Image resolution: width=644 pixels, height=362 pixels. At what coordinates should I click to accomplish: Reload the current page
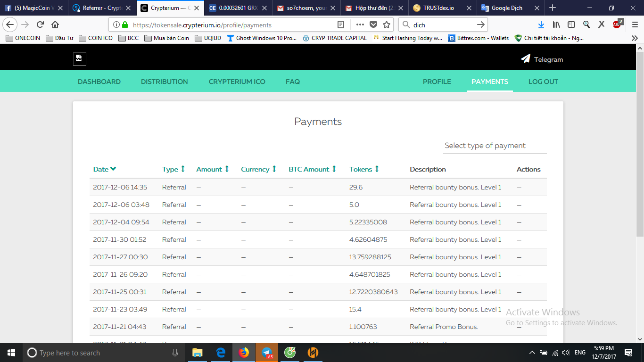point(41,25)
